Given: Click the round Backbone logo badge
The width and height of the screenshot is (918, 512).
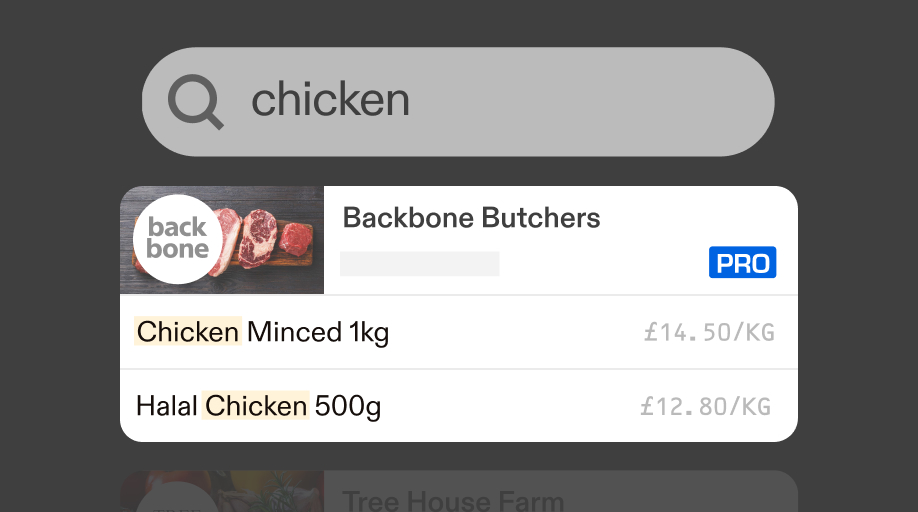Looking at the screenshot, I should coord(178,239).
